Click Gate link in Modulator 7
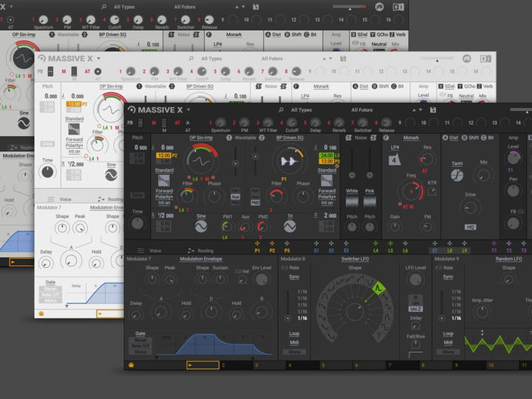The width and height of the screenshot is (532, 399). [x=140, y=334]
